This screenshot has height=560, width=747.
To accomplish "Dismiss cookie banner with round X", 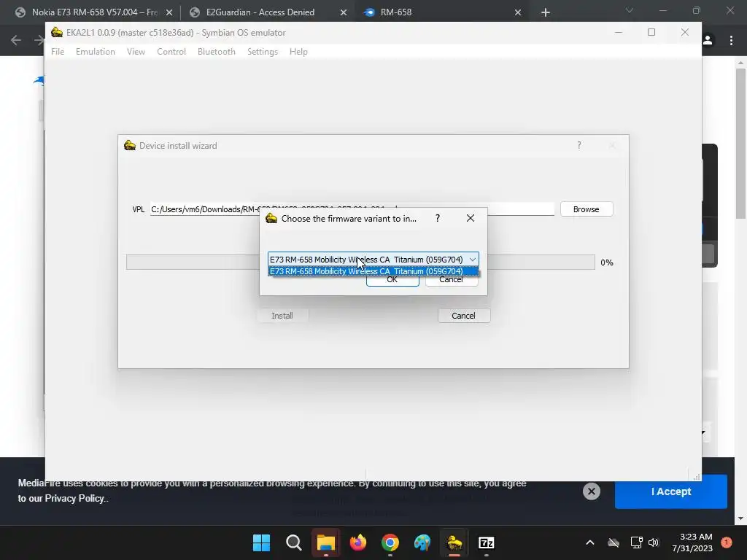I will [x=591, y=491].
